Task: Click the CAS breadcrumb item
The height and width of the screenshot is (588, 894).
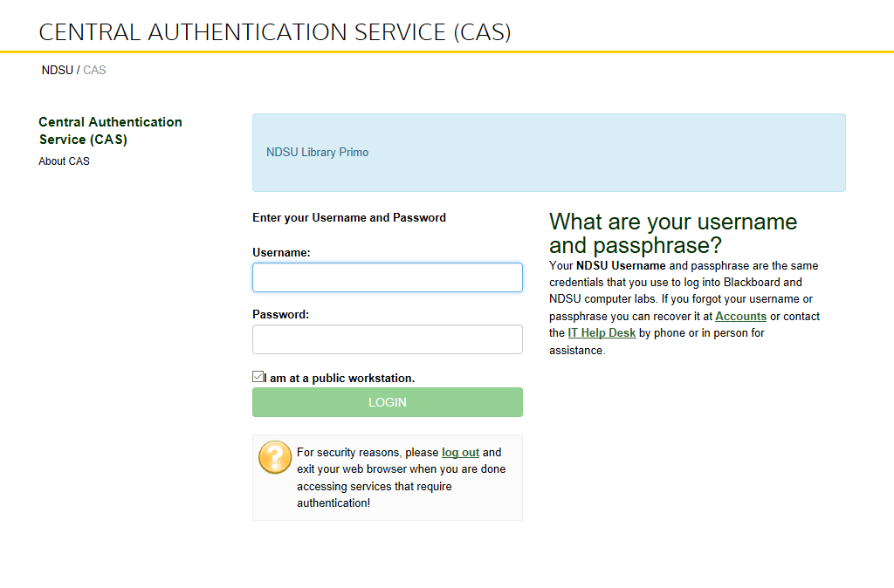Action: [94, 70]
